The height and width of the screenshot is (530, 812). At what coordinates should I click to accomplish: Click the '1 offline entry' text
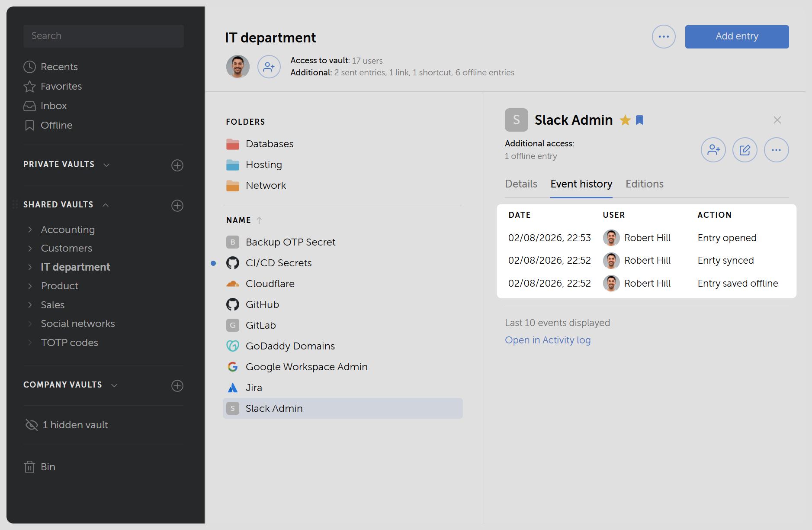point(531,156)
